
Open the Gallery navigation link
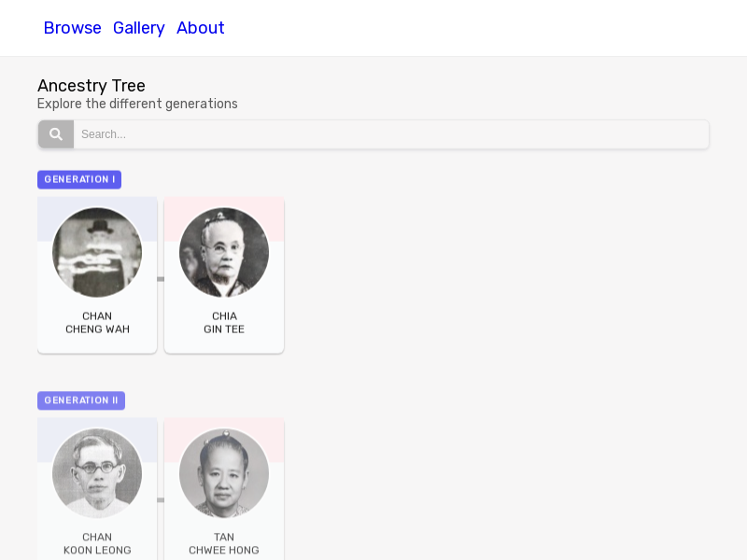click(138, 28)
